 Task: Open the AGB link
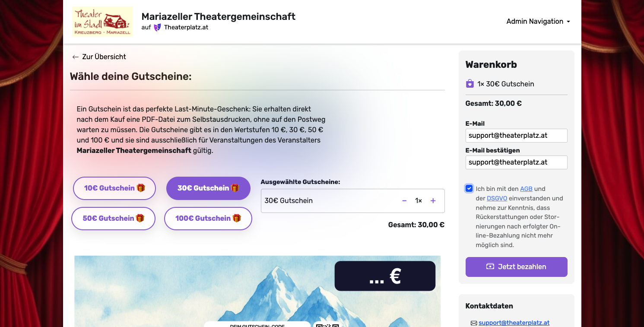526,189
